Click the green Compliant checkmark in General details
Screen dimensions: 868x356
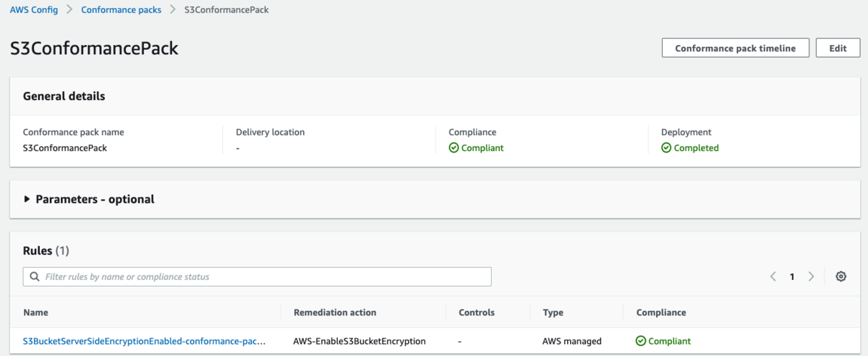(x=454, y=148)
